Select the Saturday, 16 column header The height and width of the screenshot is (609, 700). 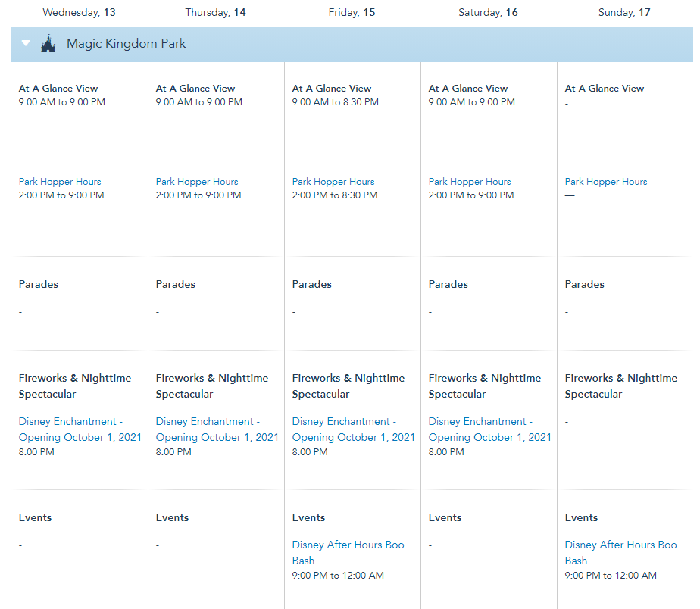488,12
